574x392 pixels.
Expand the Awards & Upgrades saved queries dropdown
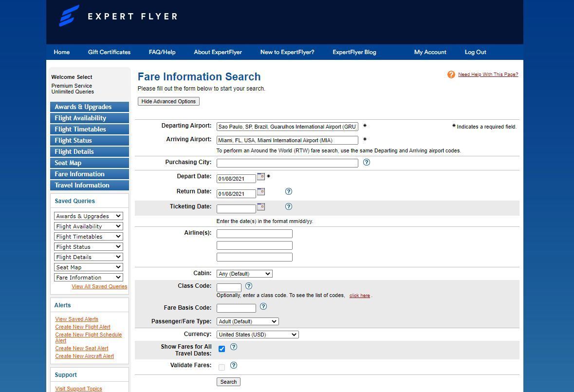89,216
